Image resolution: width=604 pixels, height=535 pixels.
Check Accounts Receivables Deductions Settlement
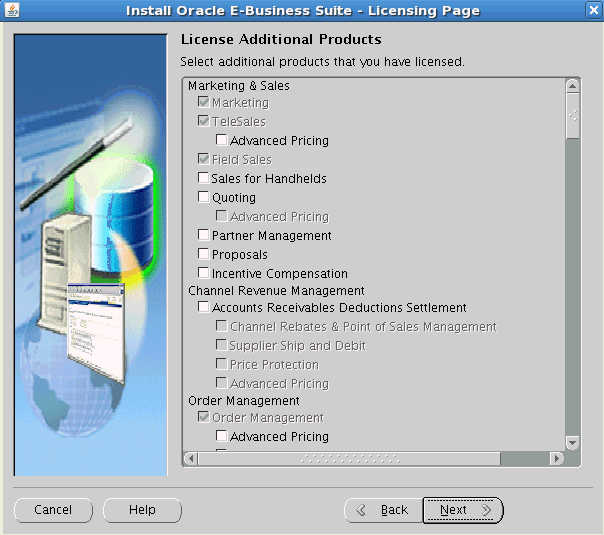point(203,307)
